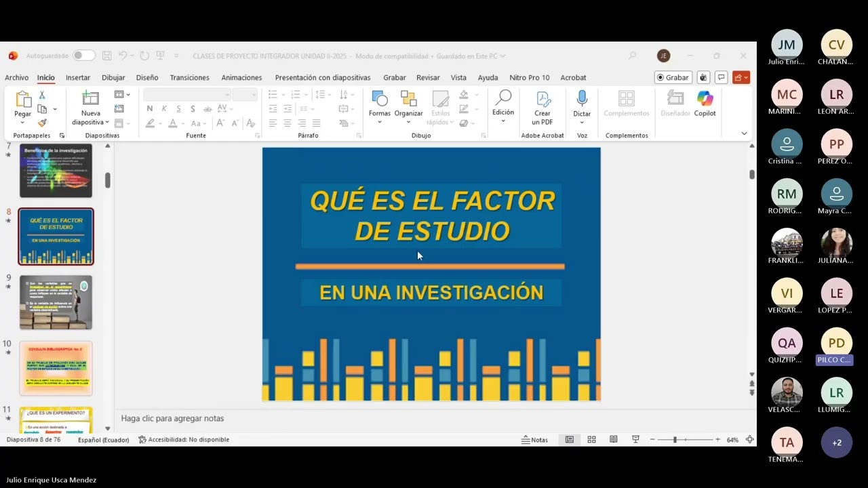Open the Change Case Aa dropdown
Image resolution: width=868 pixels, height=488 pixels.
(x=197, y=123)
